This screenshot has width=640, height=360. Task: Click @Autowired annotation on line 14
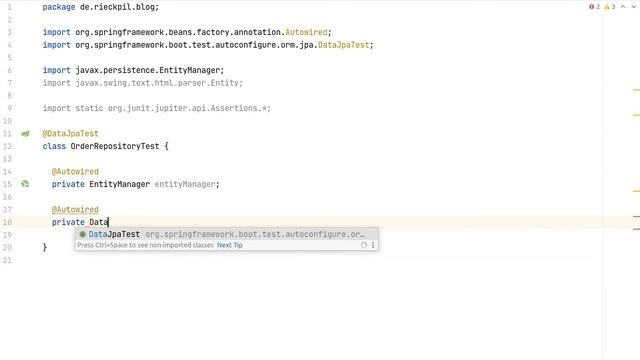[x=75, y=171]
